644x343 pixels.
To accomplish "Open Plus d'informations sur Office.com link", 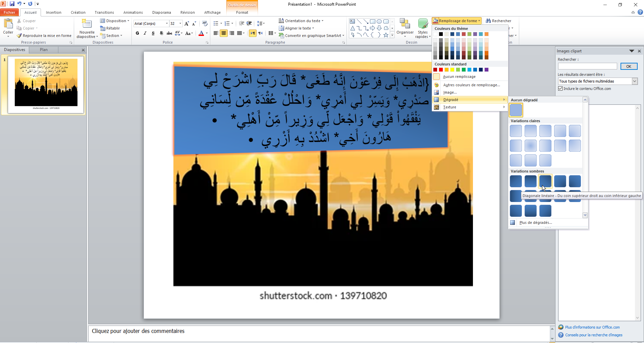I will point(592,327).
